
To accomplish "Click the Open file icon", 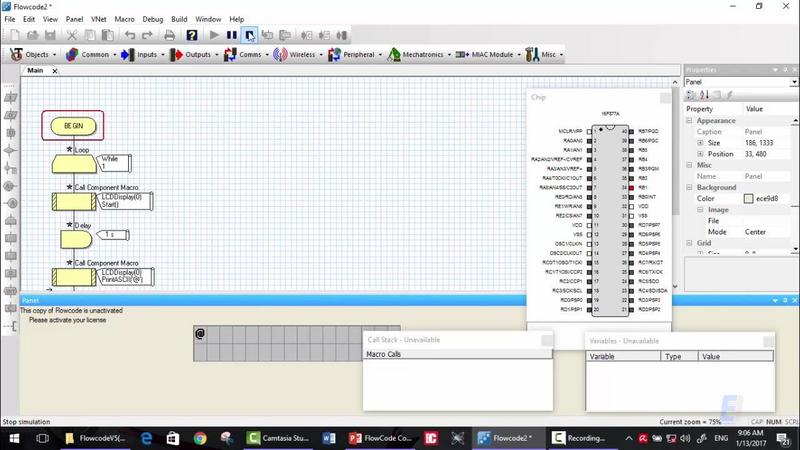I will (33, 35).
